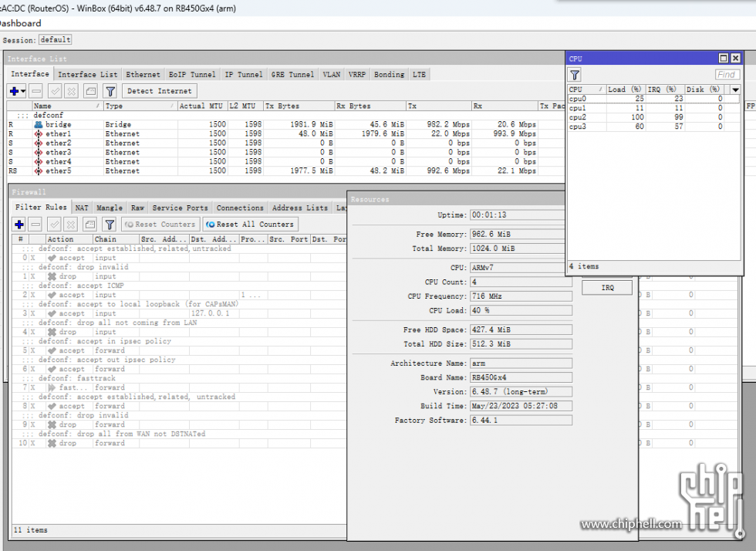Image resolution: width=756 pixels, height=551 pixels.
Task: Click the blue plus Add icon in Interface List
Action: (14, 91)
